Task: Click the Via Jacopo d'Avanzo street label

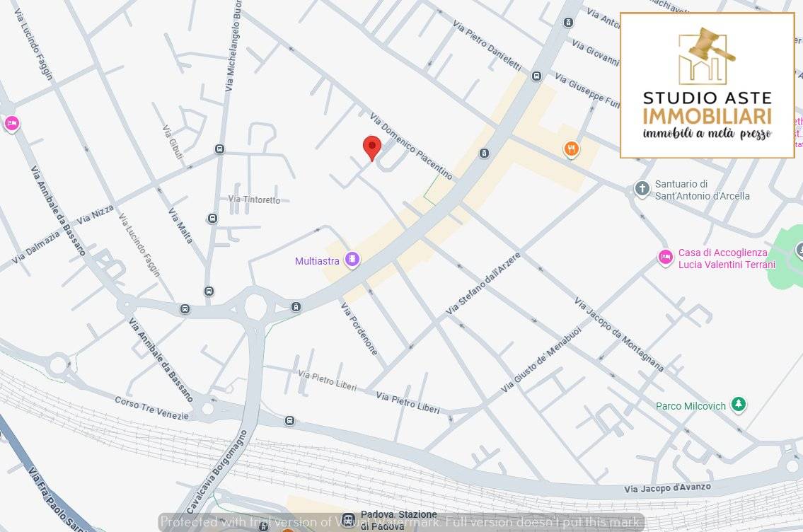Action: point(667,488)
